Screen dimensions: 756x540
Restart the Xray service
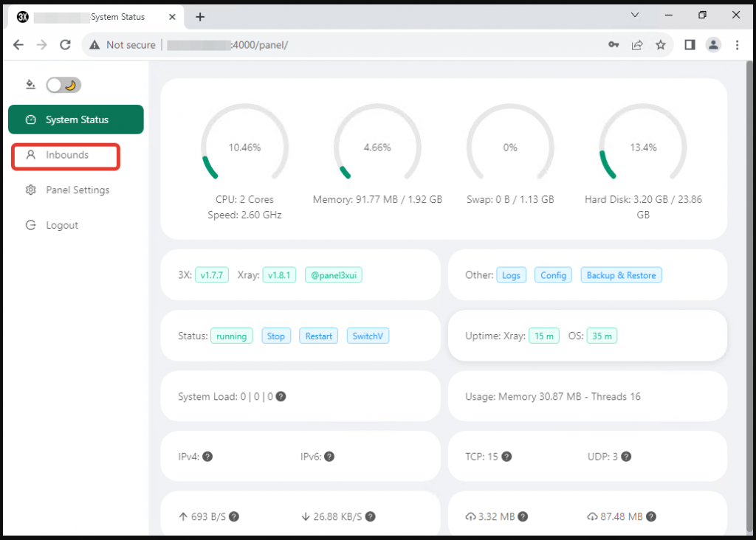[319, 336]
